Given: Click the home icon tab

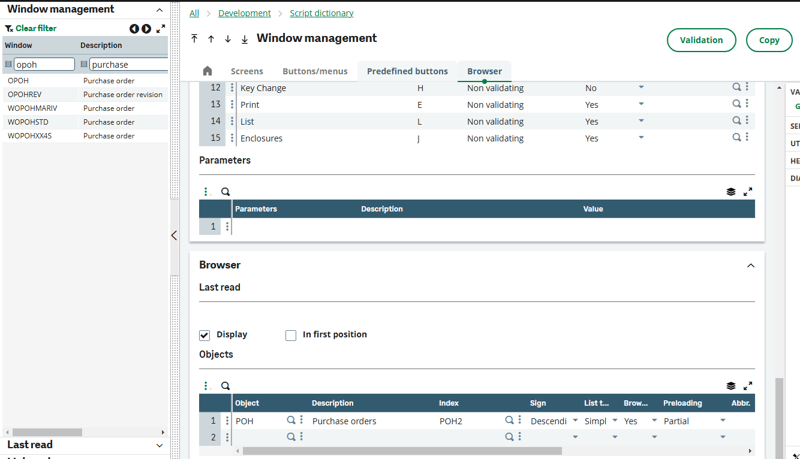Looking at the screenshot, I should [x=207, y=71].
